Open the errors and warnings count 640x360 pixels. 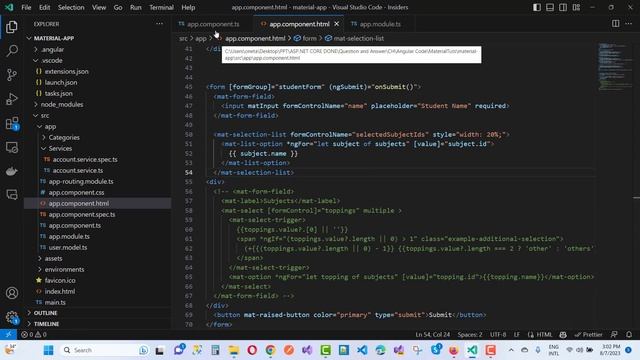tap(34, 334)
